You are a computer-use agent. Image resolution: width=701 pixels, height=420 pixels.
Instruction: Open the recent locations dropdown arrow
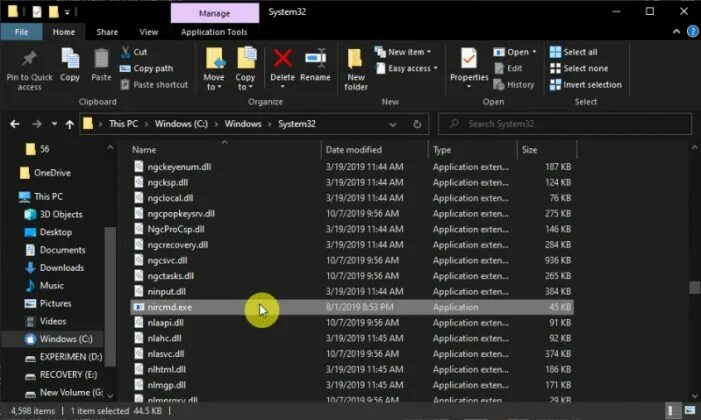pos(54,124)
